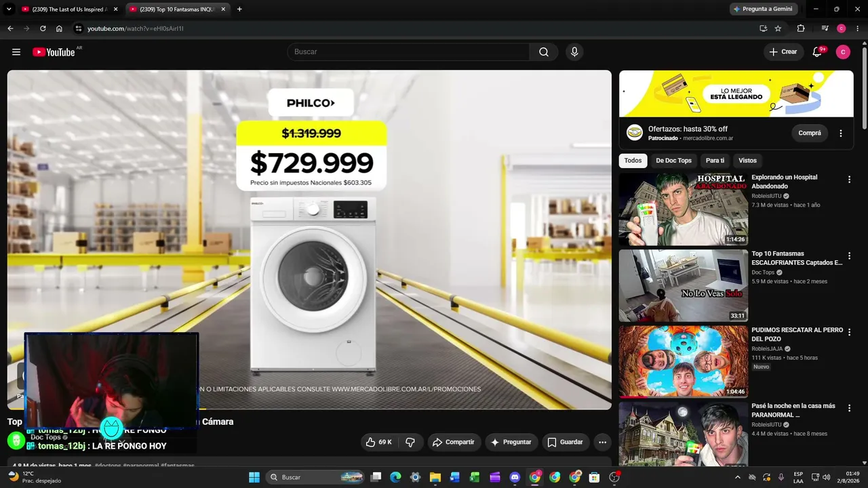Open File Explorer from the taskbar

tap(435, 477)
